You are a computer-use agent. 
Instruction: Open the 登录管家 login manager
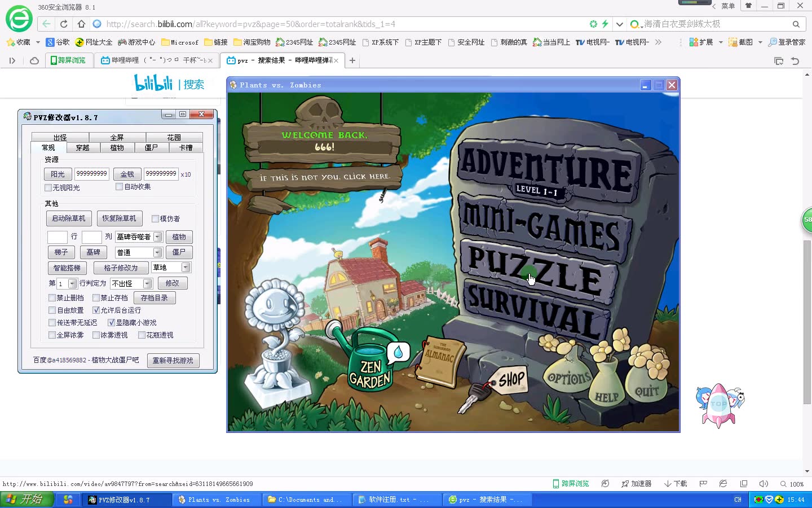coord(787,42)
